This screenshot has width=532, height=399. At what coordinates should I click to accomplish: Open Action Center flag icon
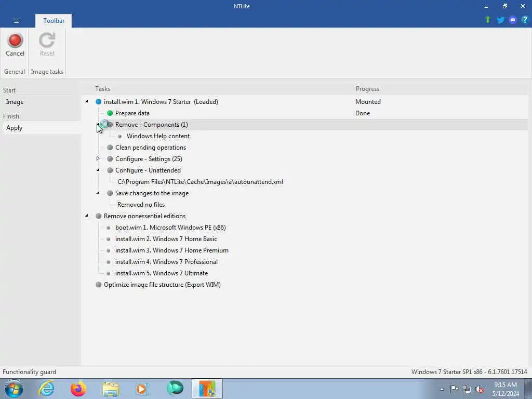point(454,389)
